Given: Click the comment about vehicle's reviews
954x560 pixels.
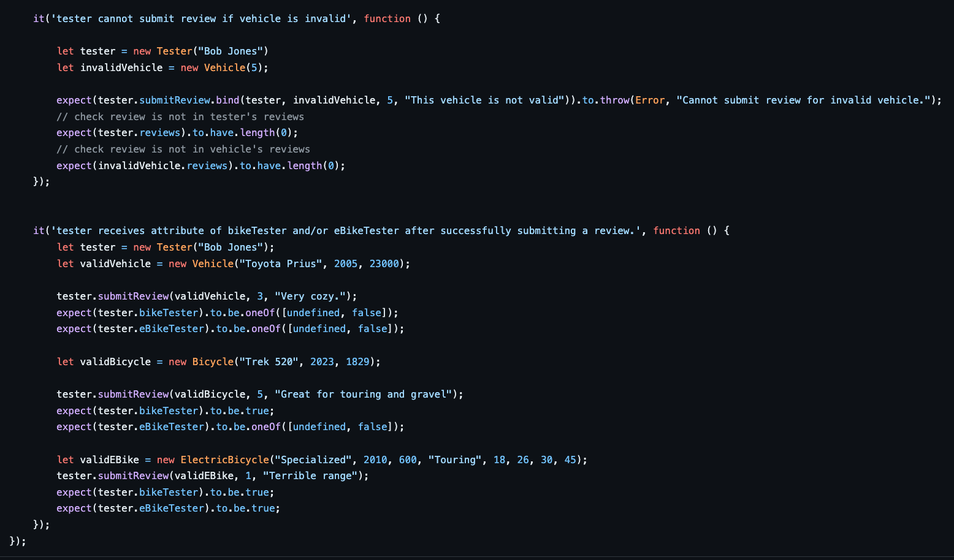Looking at the screenshot, I should [x=183, y=149].
